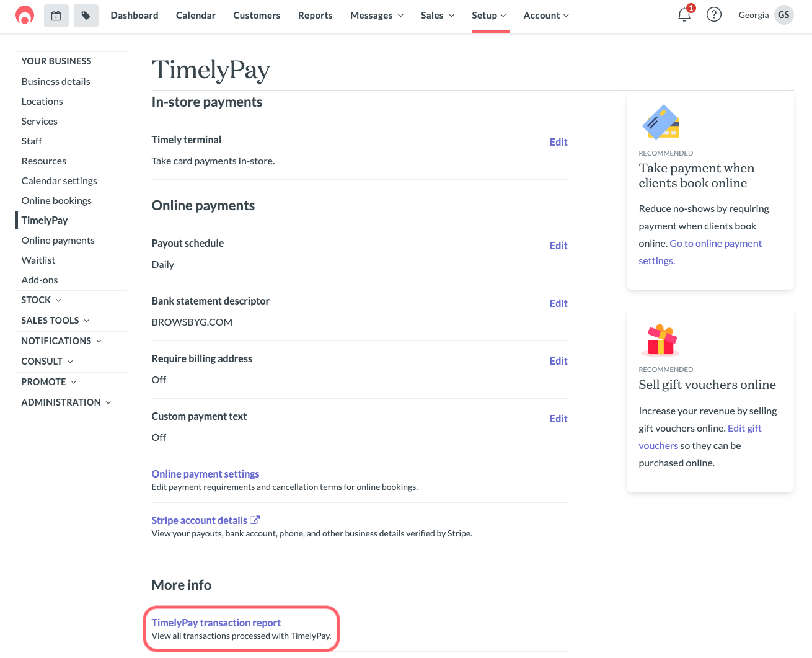Viewport: 812px width, 658px height.
Task: Select Business details in sidebar
Action: [x=56, y=82]
